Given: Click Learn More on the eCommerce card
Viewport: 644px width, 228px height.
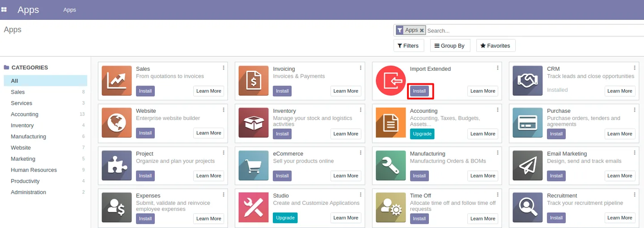Looking at the screenshot, I should click(x=346, y=176).
